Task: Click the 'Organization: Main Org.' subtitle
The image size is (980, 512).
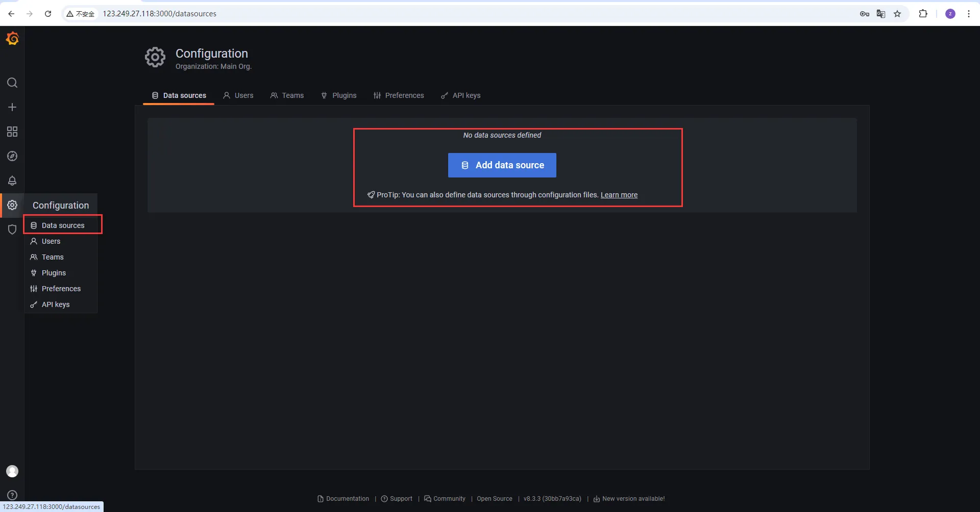Action: (x=213, y=66)
